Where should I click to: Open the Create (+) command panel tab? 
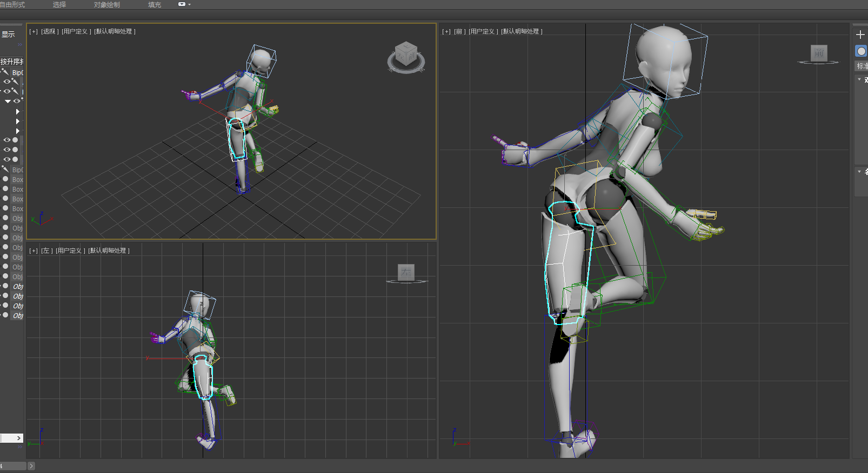860,35
